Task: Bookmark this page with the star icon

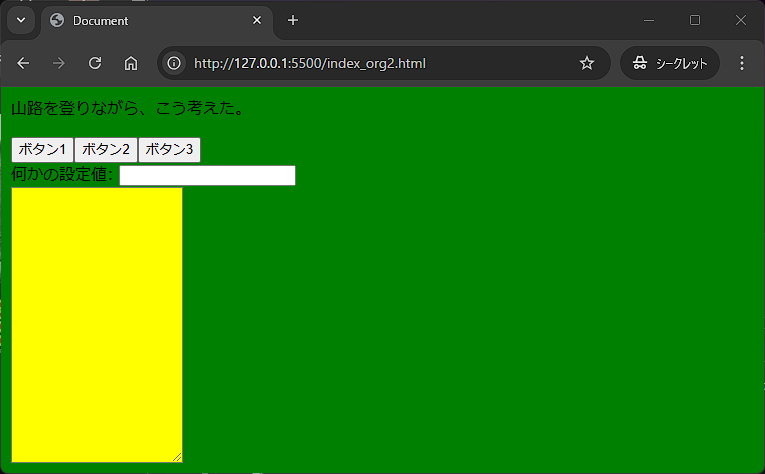Action: point(587,63)
